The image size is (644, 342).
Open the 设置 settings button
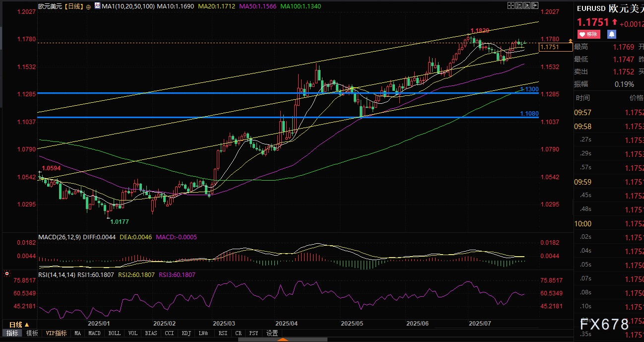pos(272,333)
